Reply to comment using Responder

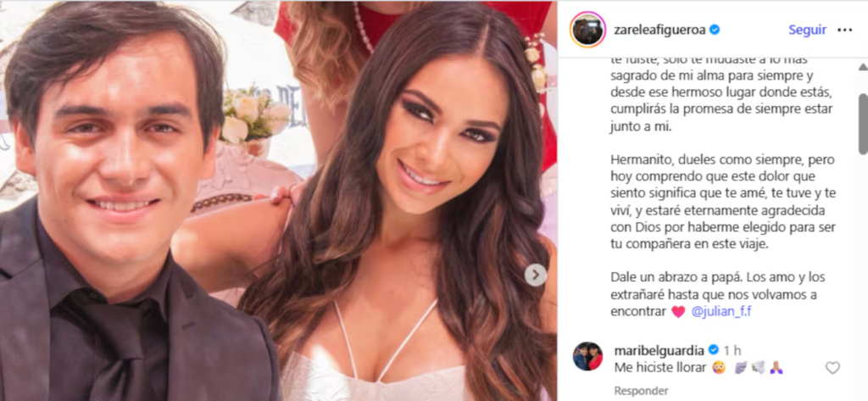coord(641,391)
